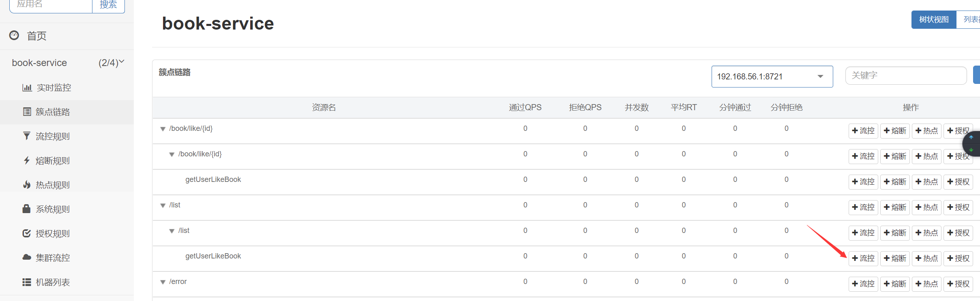Add 热点 rule for top-level /book/like/{id}

tap(926, 131)
